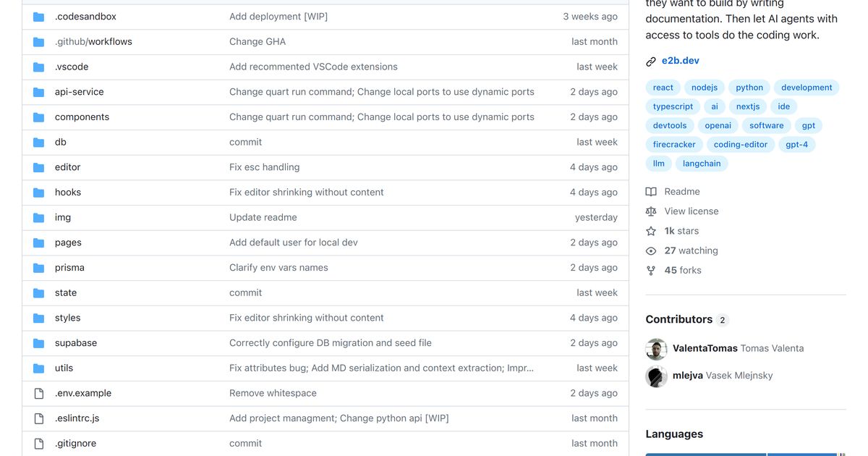Select the langchain topic tag
This screenshot has width=868, height=456.
(702, 163)
